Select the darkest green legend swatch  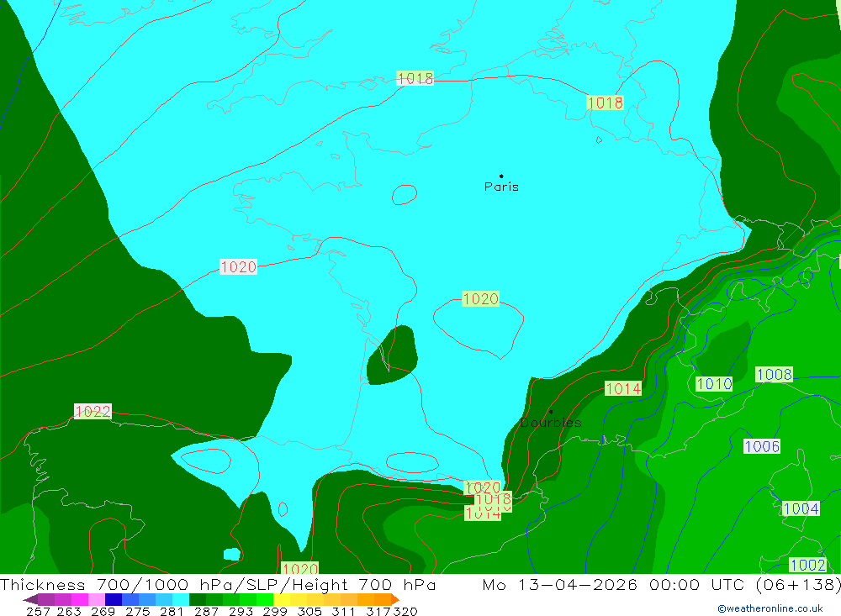tap(198, 599)
